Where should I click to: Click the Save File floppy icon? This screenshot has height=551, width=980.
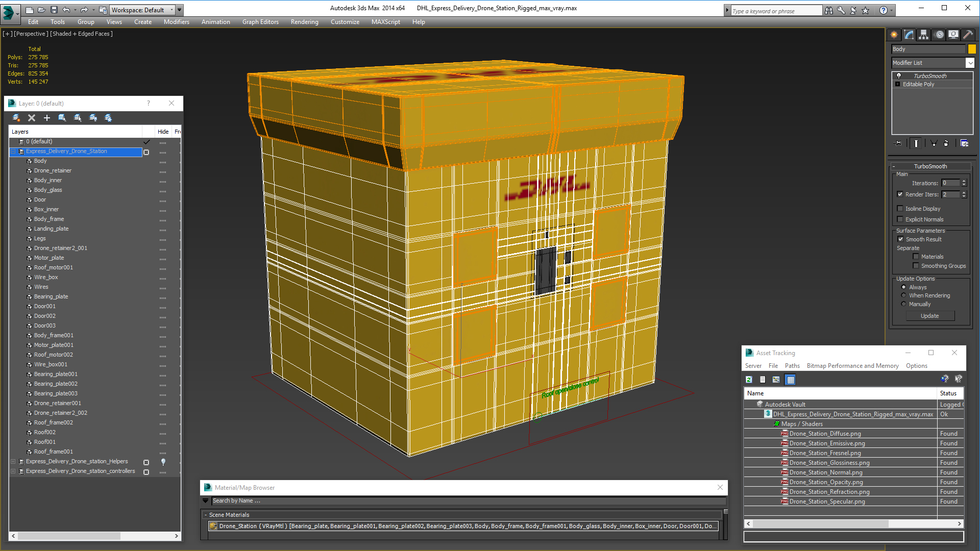(x=54, y=10)
